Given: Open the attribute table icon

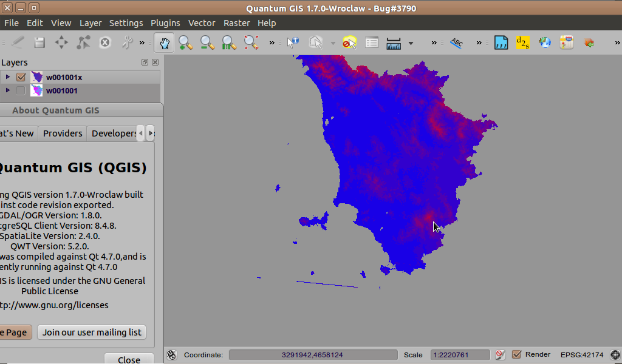Looking at the screenshot, I should [372, 42].
